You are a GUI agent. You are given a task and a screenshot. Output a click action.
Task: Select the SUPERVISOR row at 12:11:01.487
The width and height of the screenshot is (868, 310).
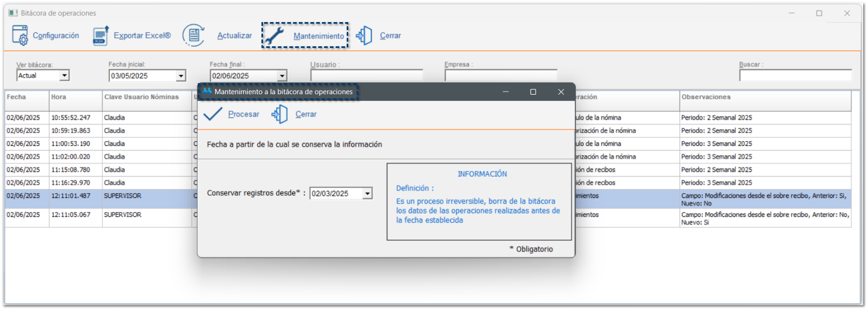[428, 199]
